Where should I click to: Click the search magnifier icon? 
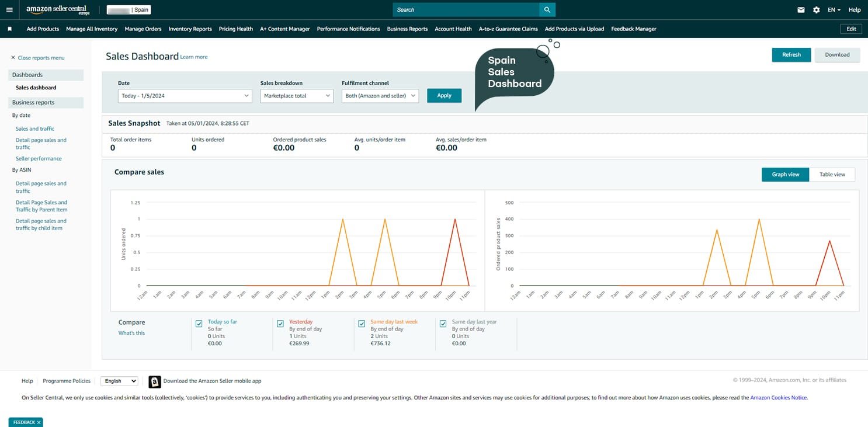[547, 10]
